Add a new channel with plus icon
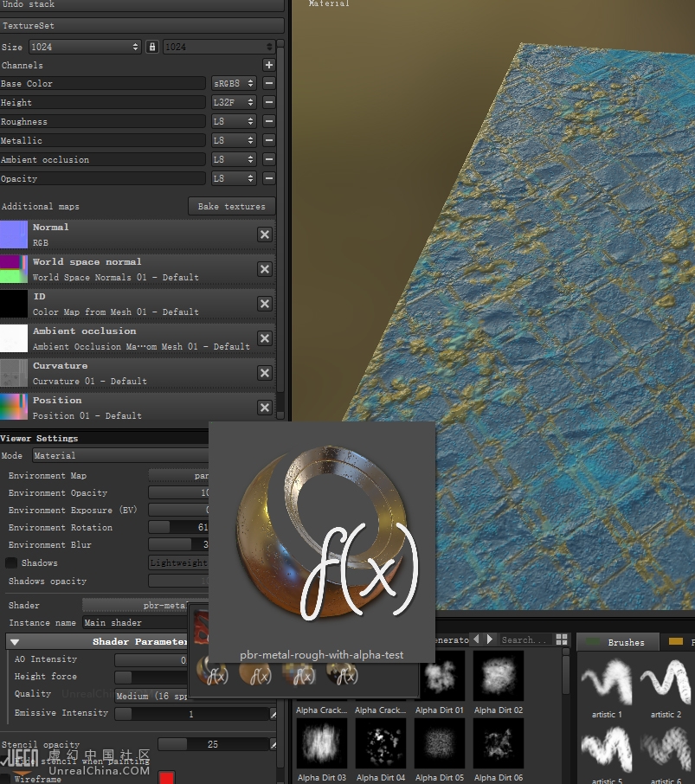 pyautogui.click(x=269, y=65)
